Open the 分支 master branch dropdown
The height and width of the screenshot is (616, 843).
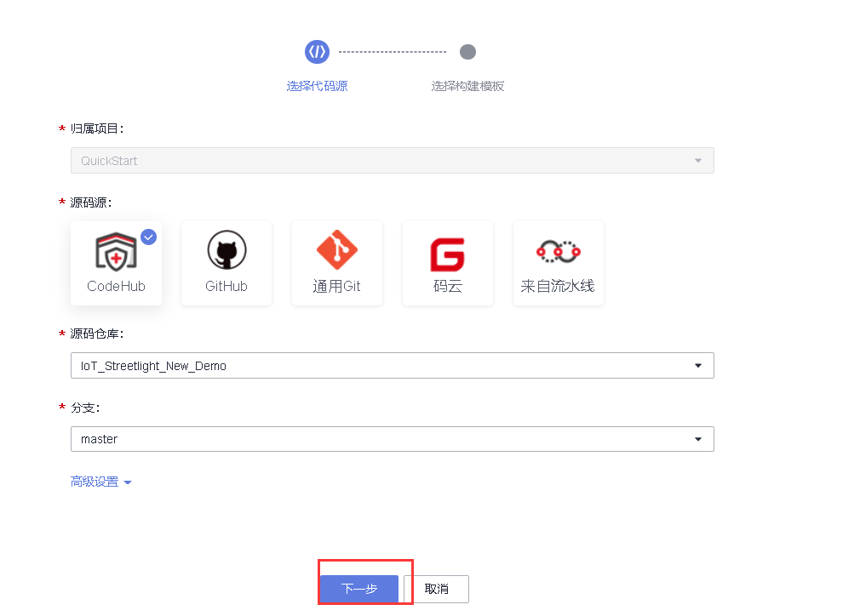point(393,439)
